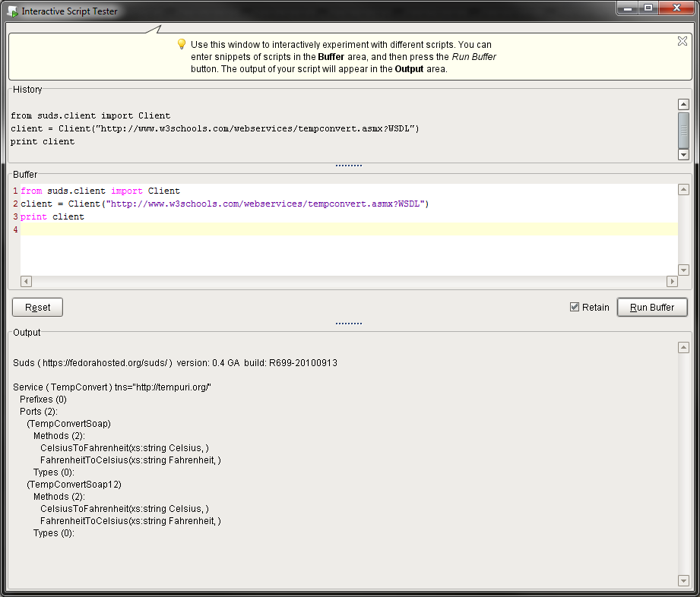This screenshot has height=597, width=700.
Task: Toggle the Retain checkbox
Action: tap(575, 307)
